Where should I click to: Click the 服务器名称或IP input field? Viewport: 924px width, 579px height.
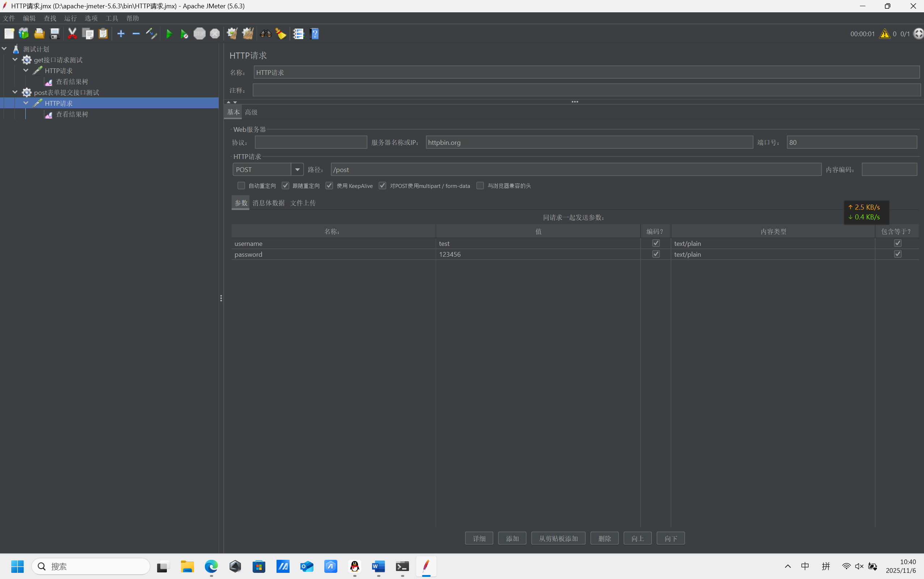pyautogui.click(x=589, y=142)
